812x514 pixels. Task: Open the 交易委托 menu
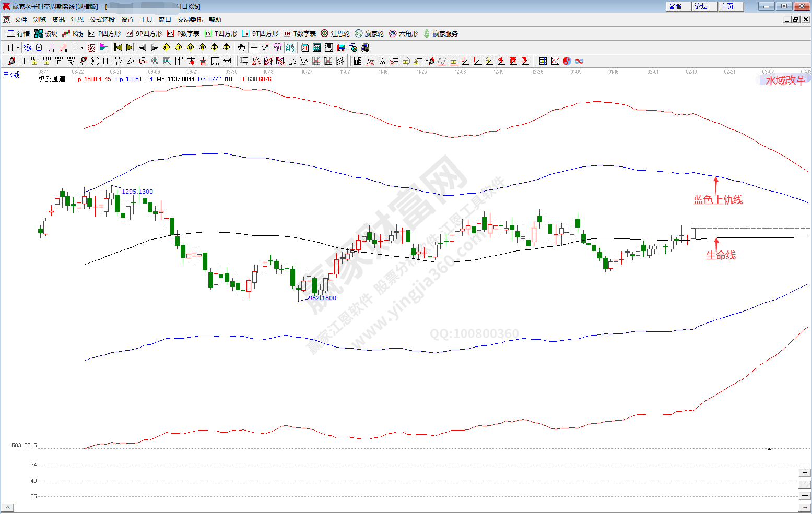(x=190, y=19)
